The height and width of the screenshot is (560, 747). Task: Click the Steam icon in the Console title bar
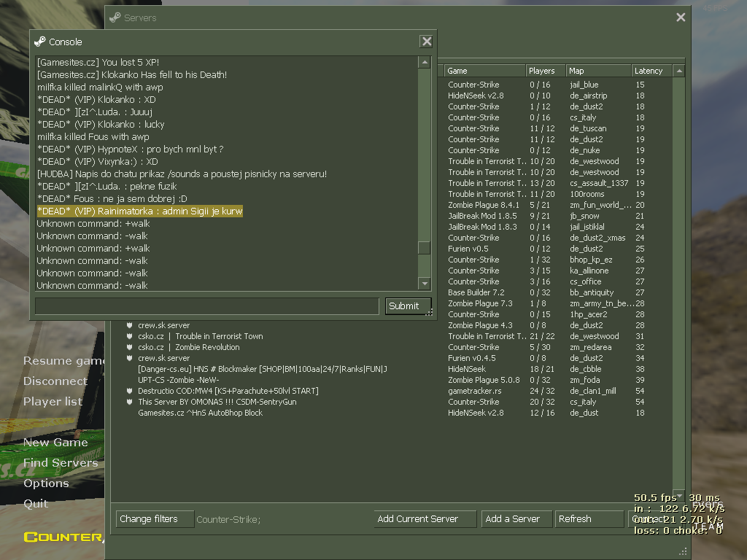click(x=40, y=42)
